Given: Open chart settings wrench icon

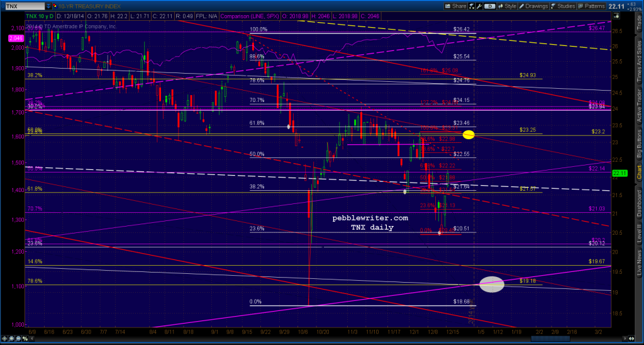Looking at the screenshot, I should (x=479, y=6).
